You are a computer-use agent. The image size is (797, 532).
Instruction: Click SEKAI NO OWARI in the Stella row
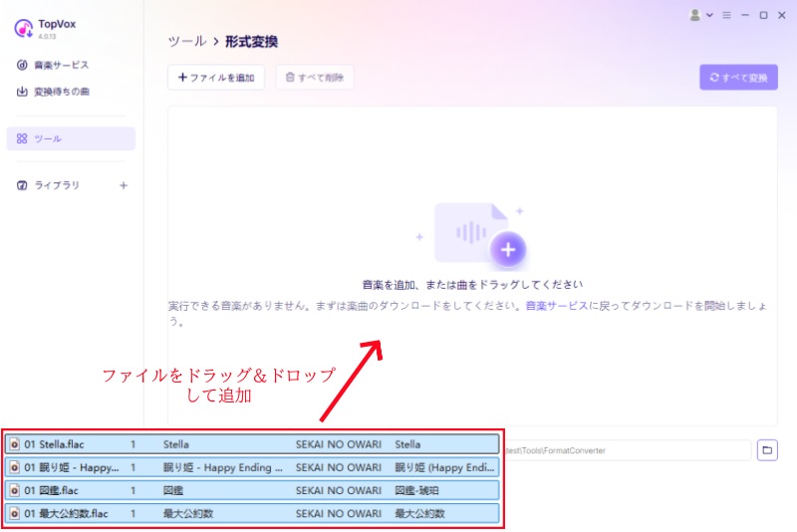pos(339,444)
